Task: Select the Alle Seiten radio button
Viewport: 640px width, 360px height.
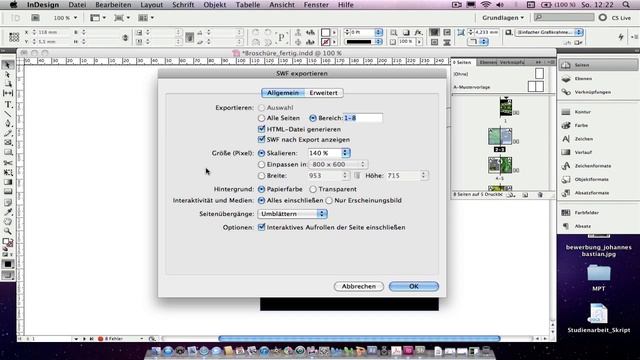Action: click(x=262, y=118)
